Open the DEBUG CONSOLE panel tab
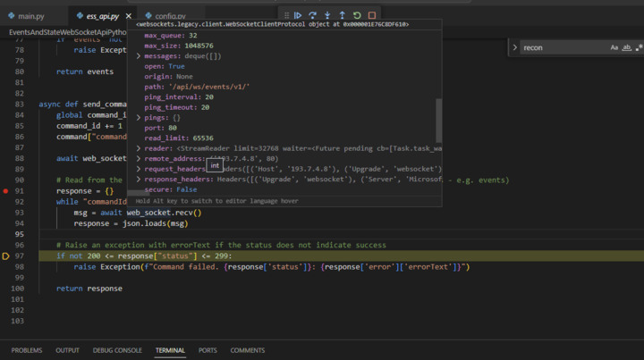The height and width of the screenshot is (360, 644). point(117,350)
